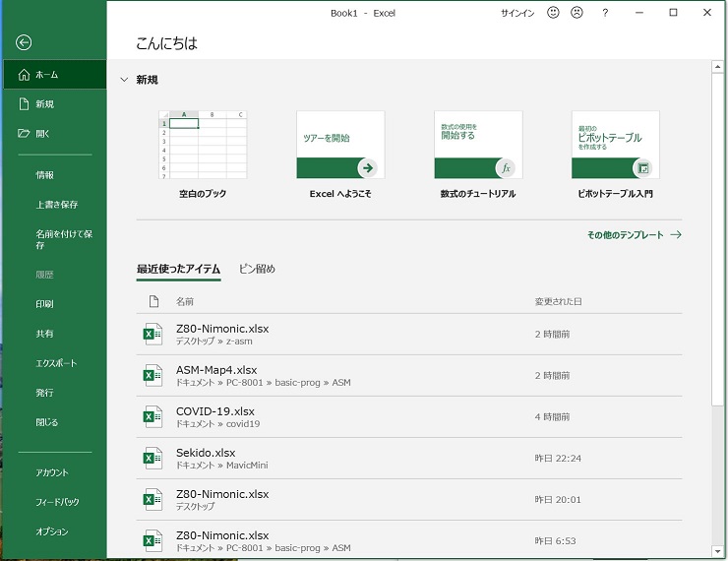Viewport: 728px width, 561px height.
Task: Click the pivot table icon on the template card
Action: point(643,168)
